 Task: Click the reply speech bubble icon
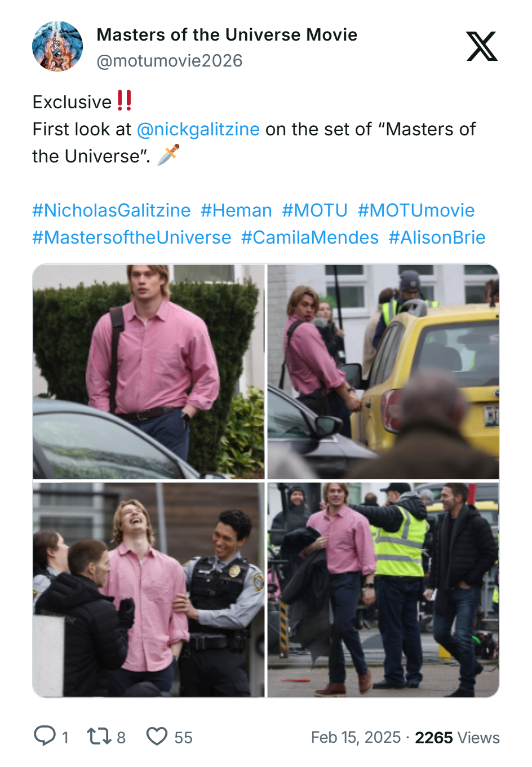pyautogui.click(x=45, y=736)
